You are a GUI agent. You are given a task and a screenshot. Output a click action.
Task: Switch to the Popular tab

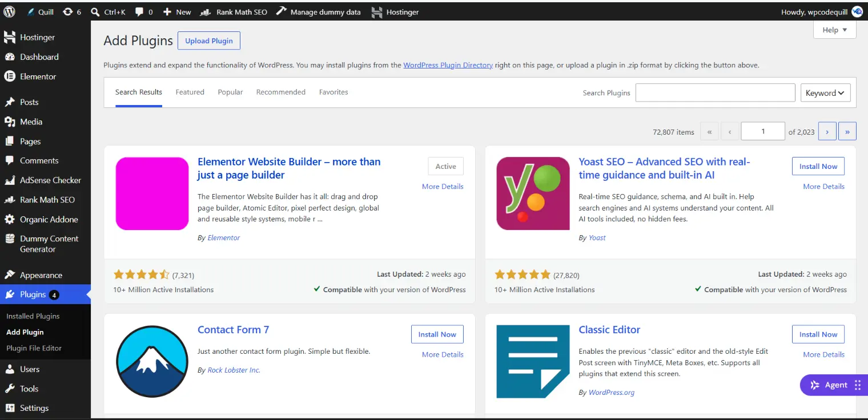click(230, 92)
